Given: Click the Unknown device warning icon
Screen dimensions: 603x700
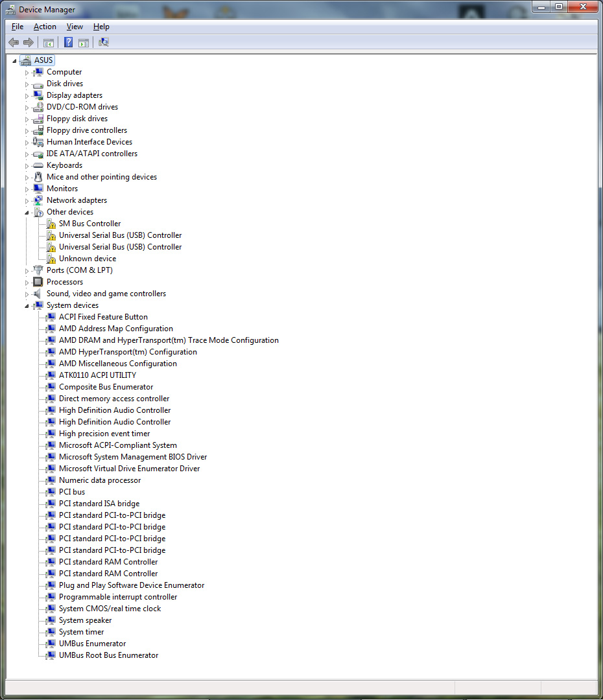Looking at the screenshot, I should (51, 259).
